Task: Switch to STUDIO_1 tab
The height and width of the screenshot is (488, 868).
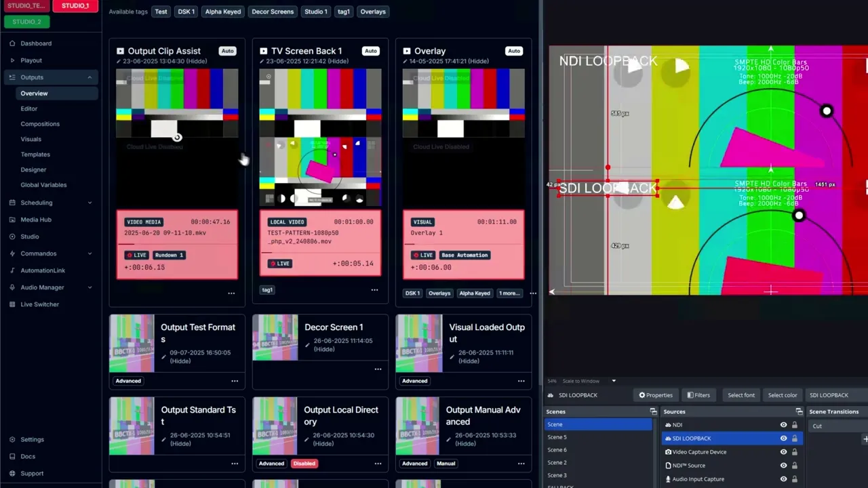Action: tap(75, 5)
